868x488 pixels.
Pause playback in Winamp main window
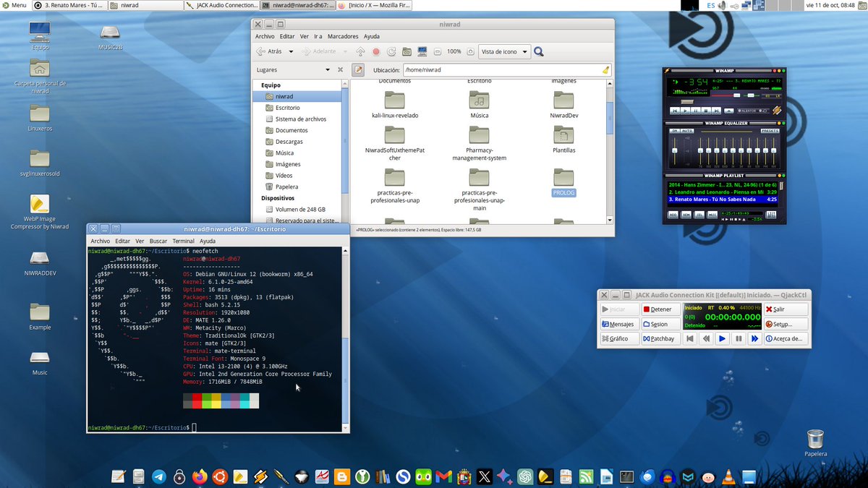tap(696, 111)
